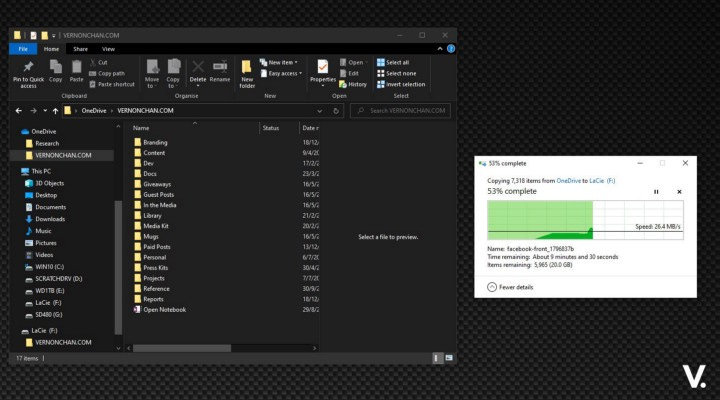Click the navigation pane vertical scrollbar
720x400 pixels.
[x=118, y=267]
